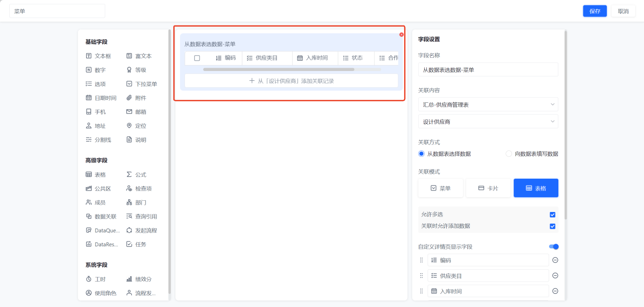Add the 公共区 public area field
The width and height of the screenshot is (644, 307).
[98, 189]
